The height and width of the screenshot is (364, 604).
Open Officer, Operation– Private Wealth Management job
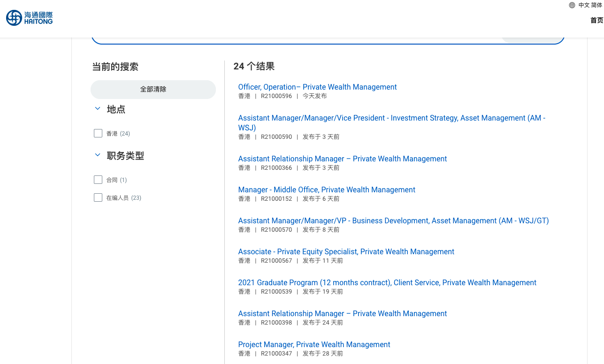tap(317, 87)
